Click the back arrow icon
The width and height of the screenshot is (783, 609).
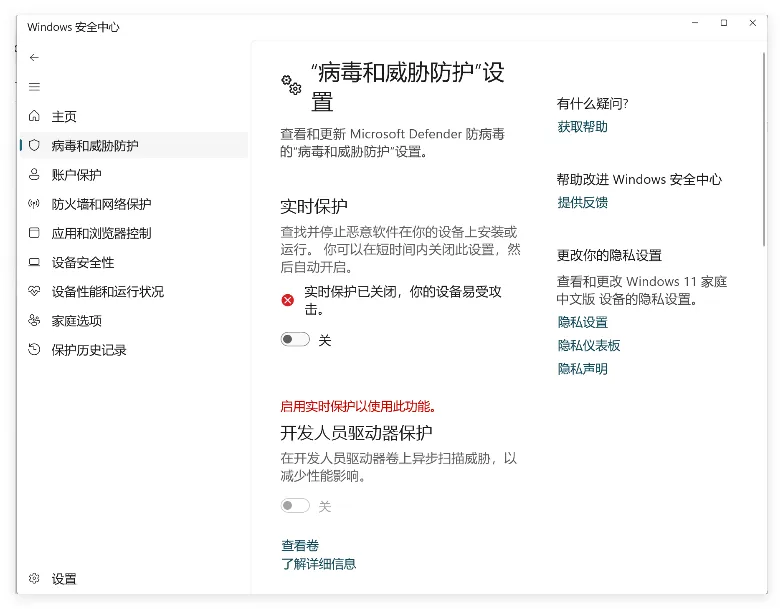(34, 57)
